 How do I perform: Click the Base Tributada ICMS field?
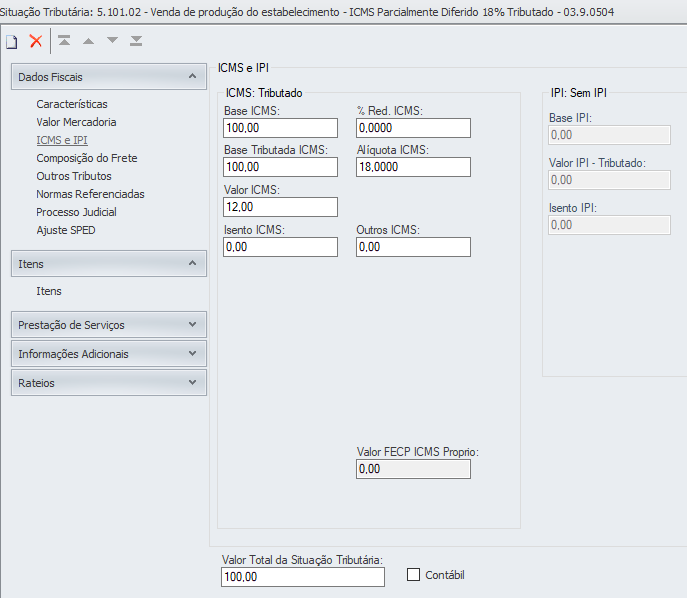click(280, 167)
